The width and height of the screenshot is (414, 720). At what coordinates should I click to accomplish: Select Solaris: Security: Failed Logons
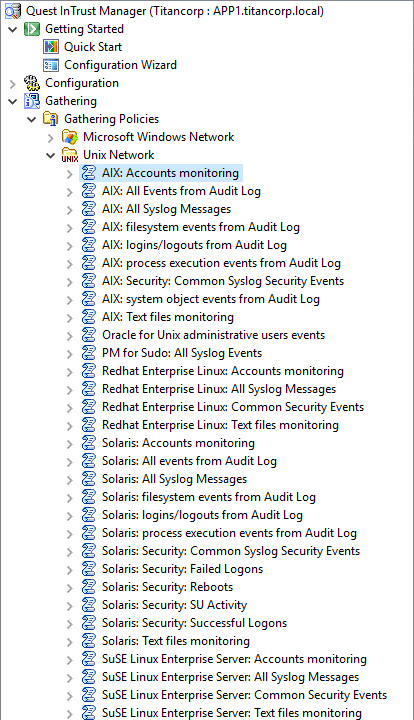(182, 569)
